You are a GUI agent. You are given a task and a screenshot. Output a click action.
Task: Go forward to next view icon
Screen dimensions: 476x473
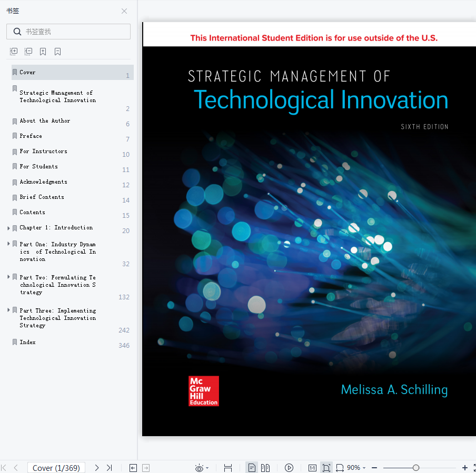[146, 468]
